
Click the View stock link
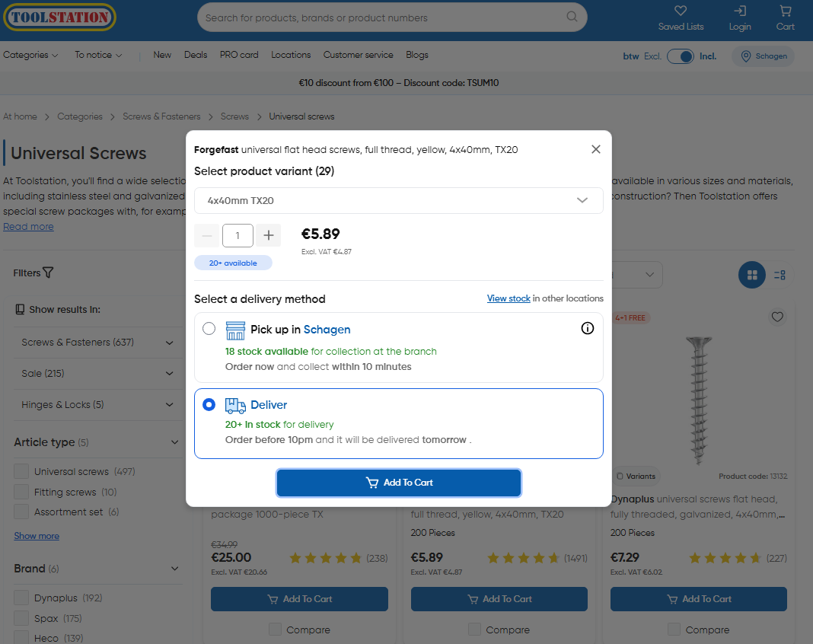point(509,298)
